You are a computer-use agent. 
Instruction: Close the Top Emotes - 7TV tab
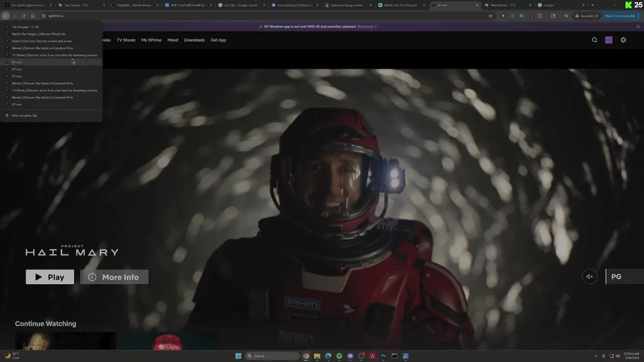click(104, 5)
